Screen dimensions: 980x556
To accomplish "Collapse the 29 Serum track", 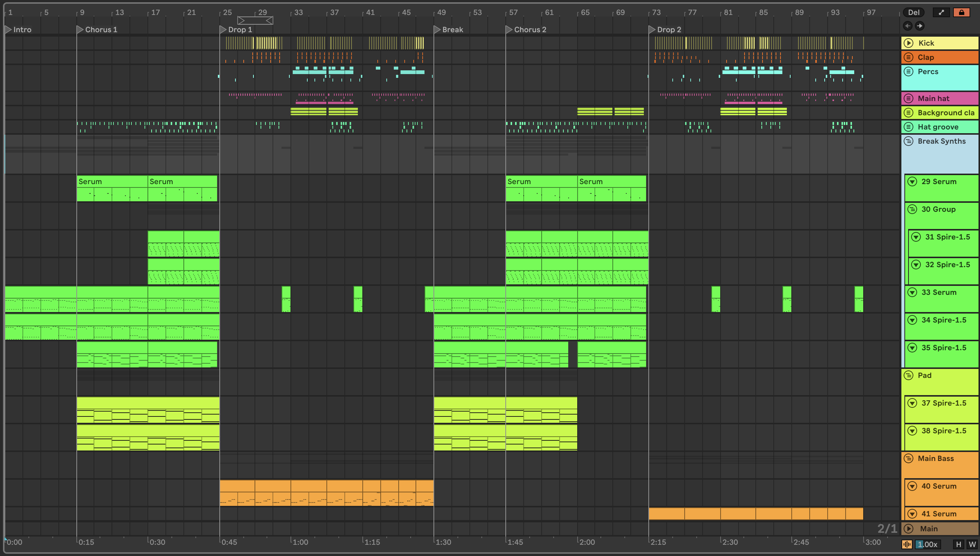I will (912, 182).
